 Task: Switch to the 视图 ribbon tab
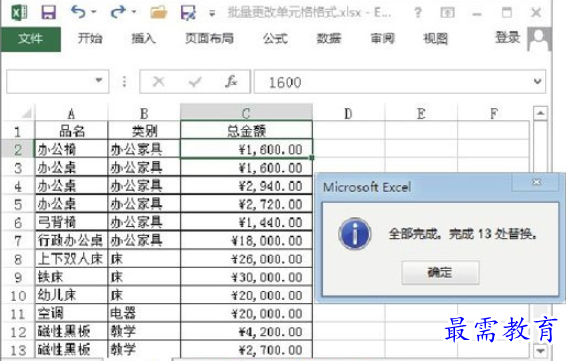(x=435, y=38)
